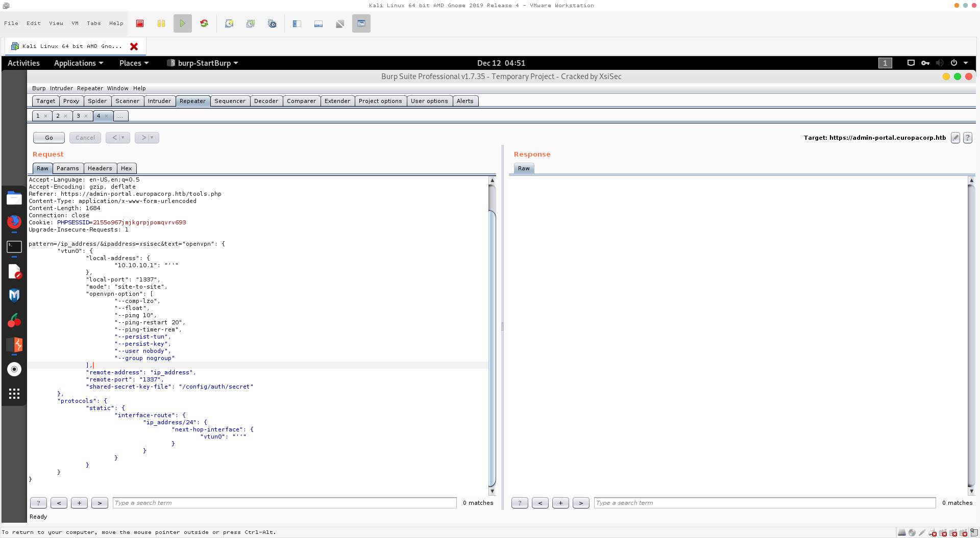Click the take snapshot clock icon
This screenshot has height=538, width=980.
229,23
